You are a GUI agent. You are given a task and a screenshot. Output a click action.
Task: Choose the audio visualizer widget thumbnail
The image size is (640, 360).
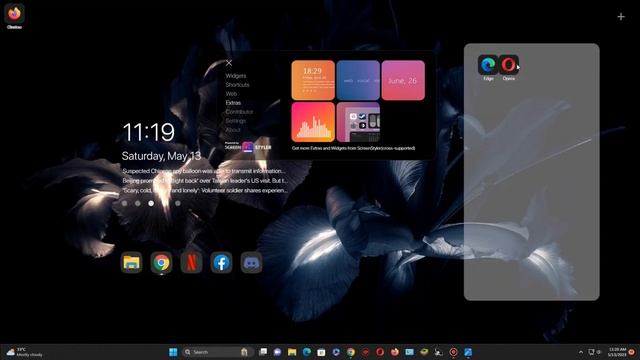pos(313,122)
